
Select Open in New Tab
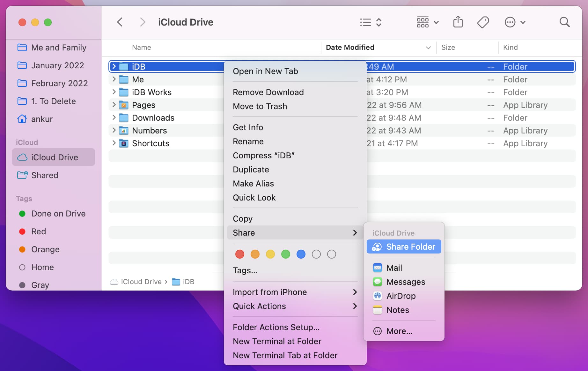pos(295,71)
